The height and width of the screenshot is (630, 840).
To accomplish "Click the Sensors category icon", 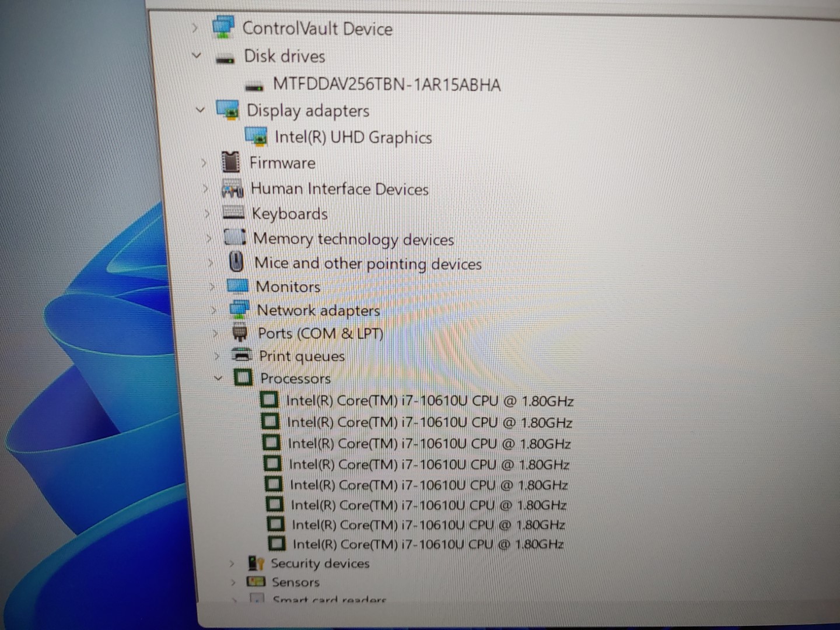I will [x=256, y=581].
